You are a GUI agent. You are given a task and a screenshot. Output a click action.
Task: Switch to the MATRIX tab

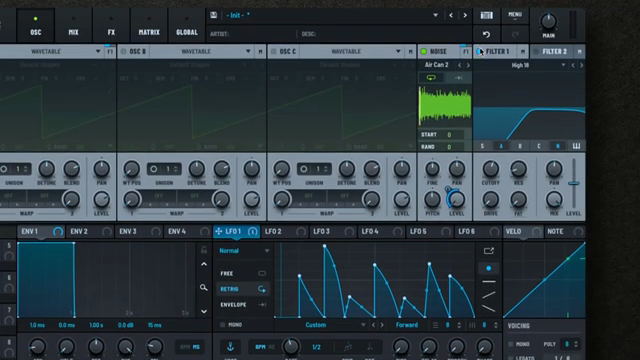[x=149, y=25]
